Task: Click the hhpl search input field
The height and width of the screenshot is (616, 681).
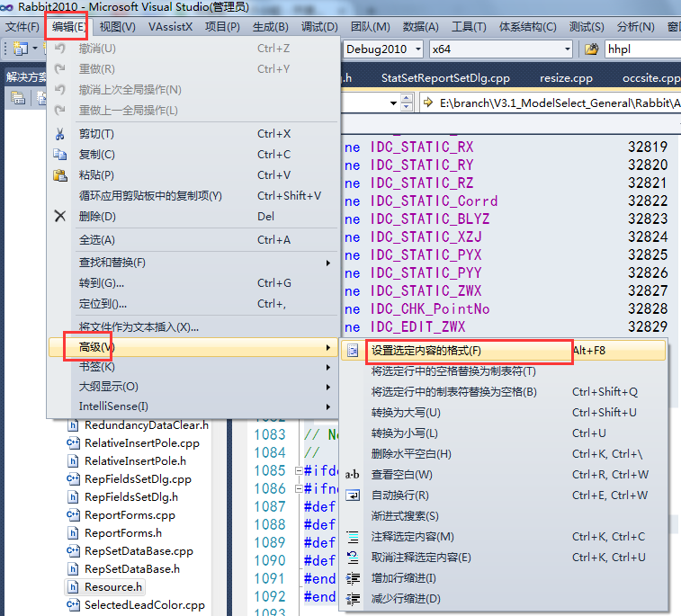Action: tap(643, 49)
